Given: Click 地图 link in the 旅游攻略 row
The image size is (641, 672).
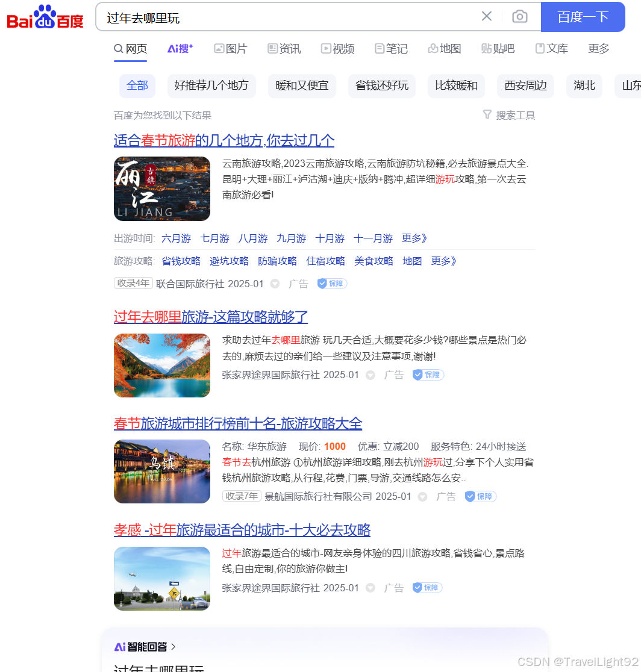Looking at the screenshot, I should click(x=412, y=261).
